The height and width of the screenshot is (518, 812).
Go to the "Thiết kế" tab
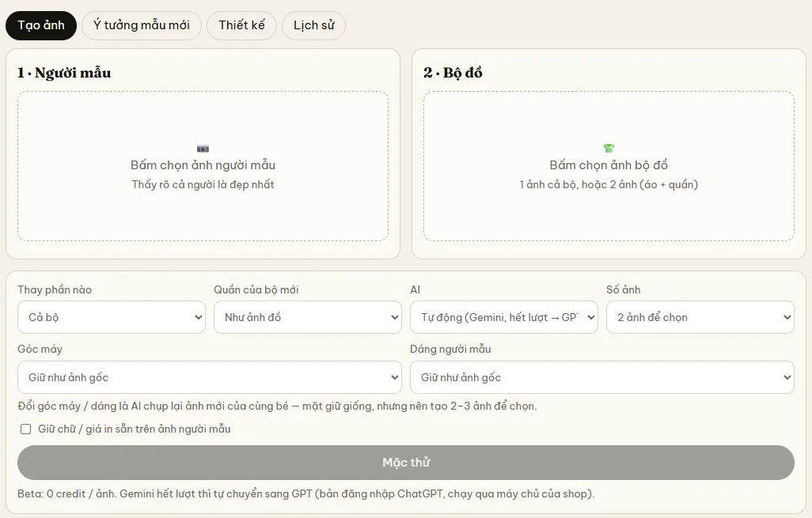pos(242,25)
